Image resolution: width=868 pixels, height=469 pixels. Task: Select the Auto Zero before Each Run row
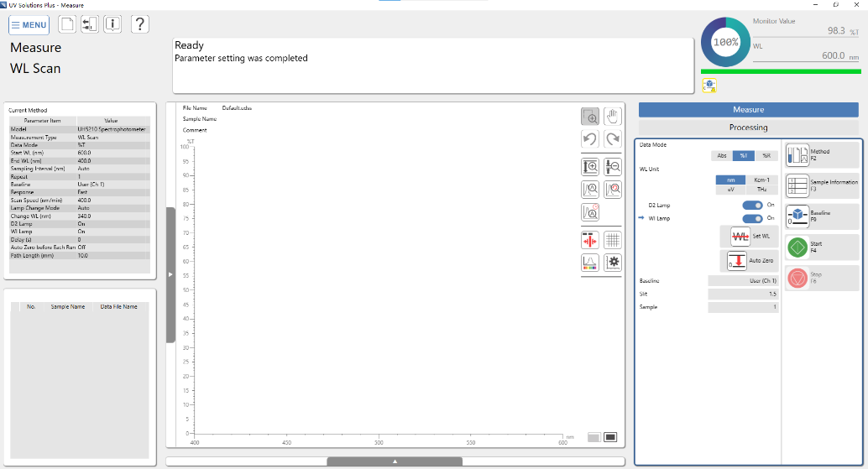[80, 248]
